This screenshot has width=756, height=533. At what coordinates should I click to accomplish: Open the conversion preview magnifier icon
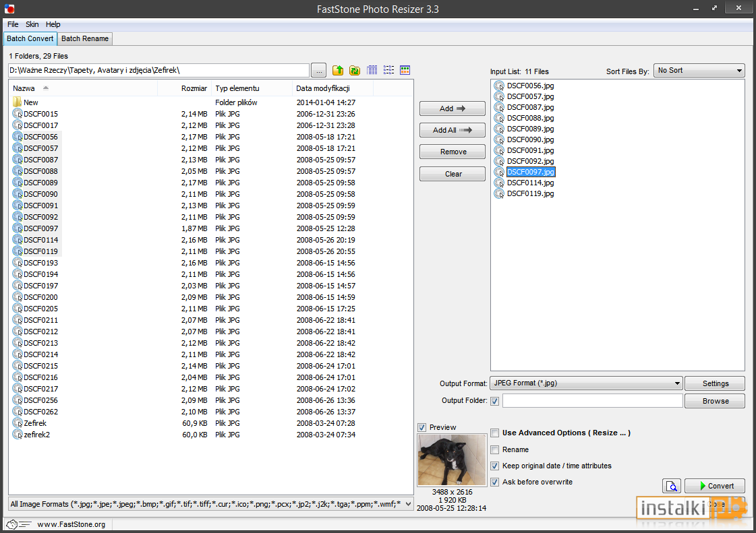(x=672, y=486)
